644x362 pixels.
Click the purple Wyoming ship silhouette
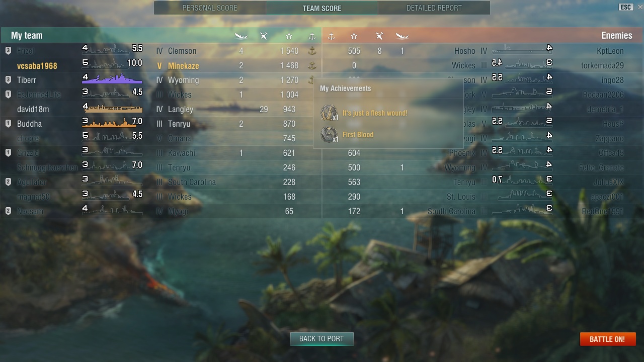click(113, 79)
